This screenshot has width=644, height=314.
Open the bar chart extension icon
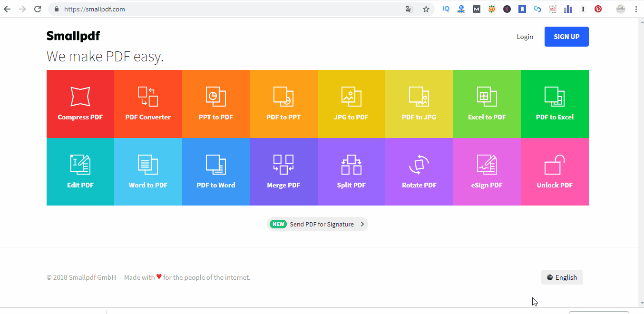[567, 9]
